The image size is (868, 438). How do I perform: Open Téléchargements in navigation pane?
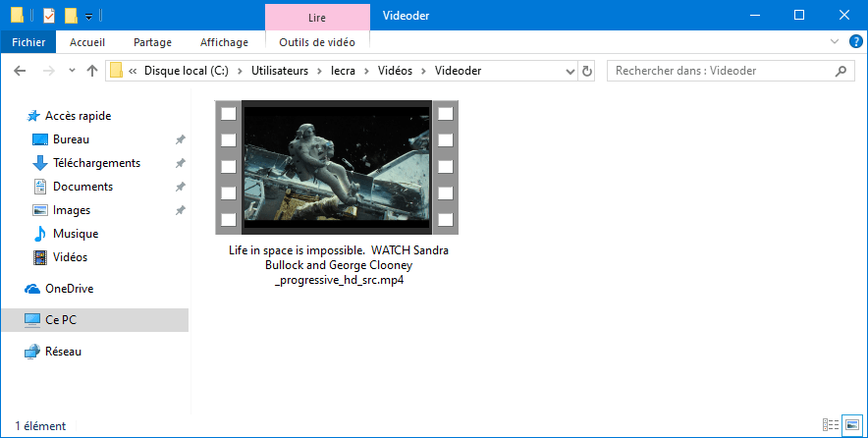click(x=96, y=163)
